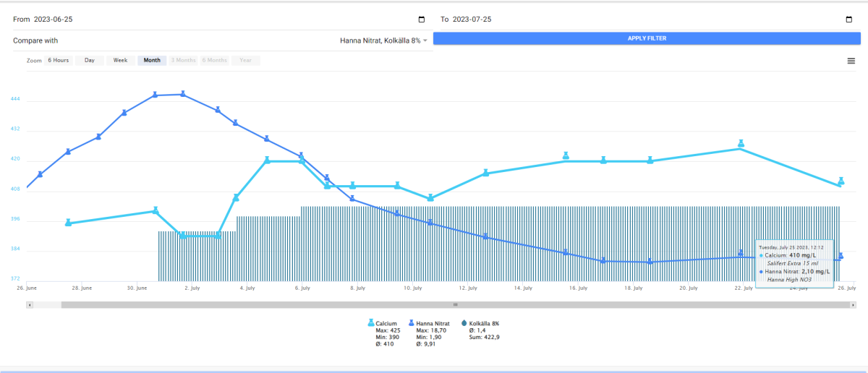
Task: Click the scrollbar right arrow
Action: 854,305
